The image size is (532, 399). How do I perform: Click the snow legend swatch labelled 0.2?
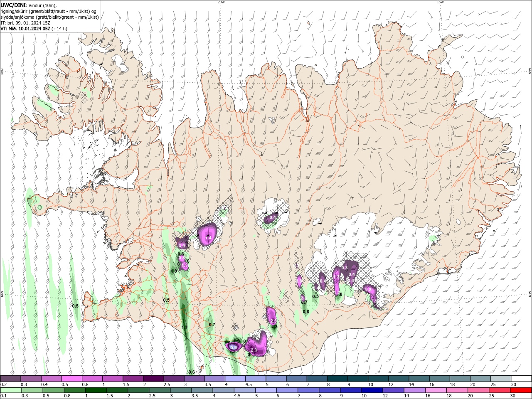coord(11,379)
